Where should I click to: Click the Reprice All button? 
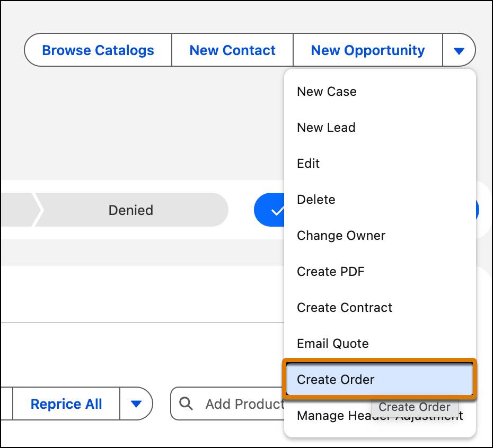66,404
